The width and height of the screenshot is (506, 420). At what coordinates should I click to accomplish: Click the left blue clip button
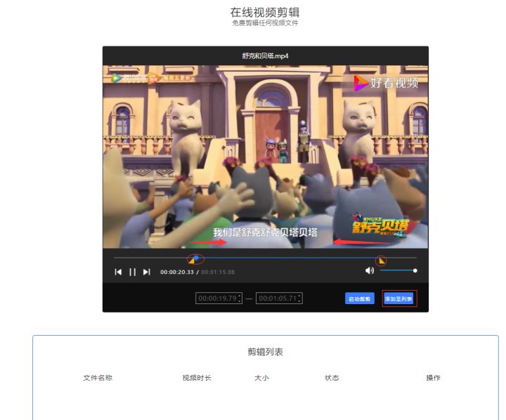click(x=360, y=298)
